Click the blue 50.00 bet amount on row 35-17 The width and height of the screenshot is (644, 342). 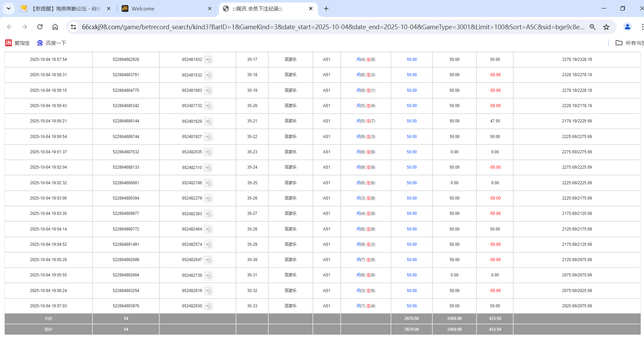(x=411, y=59)
